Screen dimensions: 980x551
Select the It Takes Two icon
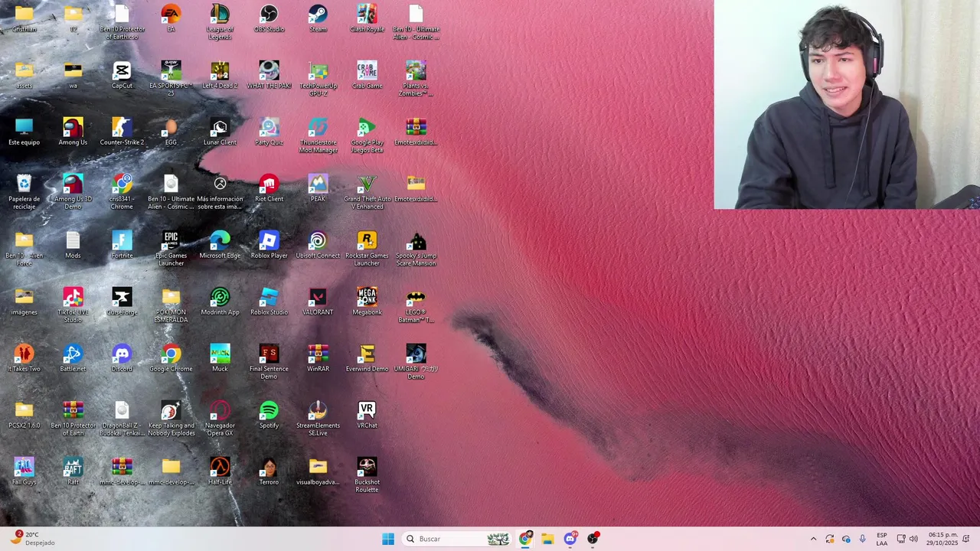[x=24, y=358]
